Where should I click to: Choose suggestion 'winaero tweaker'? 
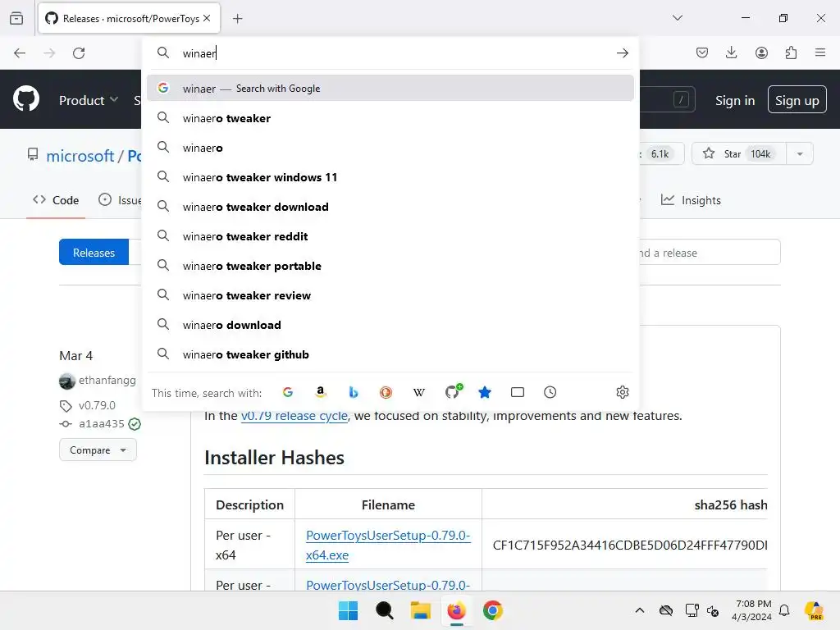[x=390, y=118]
